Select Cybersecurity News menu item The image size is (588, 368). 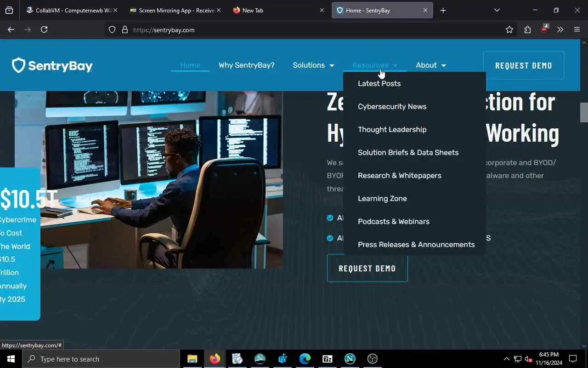392,106
